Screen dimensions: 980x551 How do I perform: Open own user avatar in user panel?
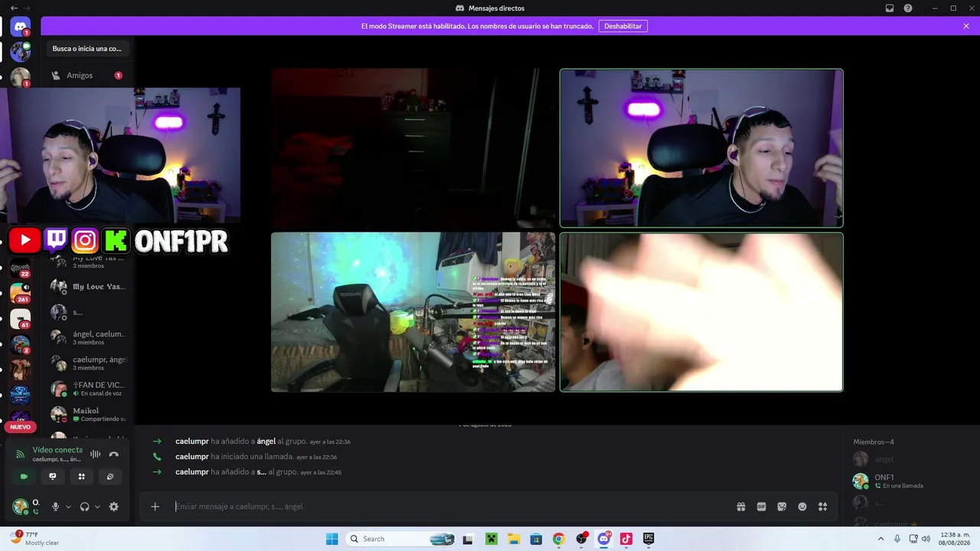tap(21, 507)
